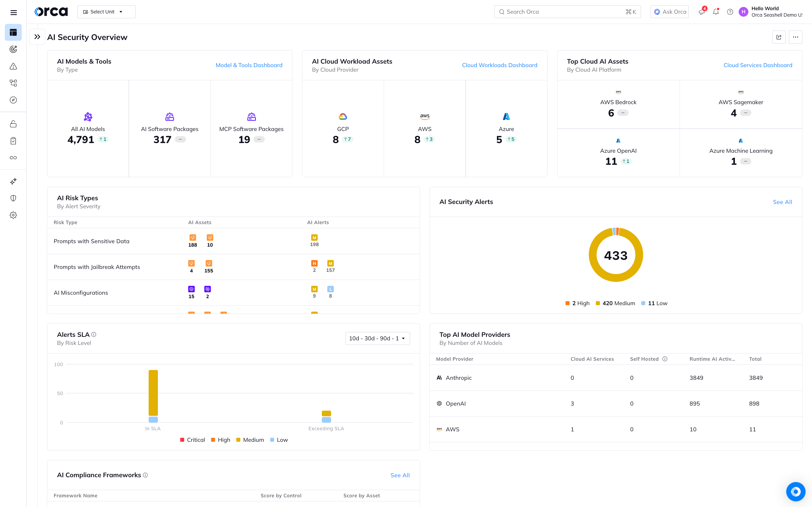The width and height of the screenshot is (812, 507).
Task: Toggle the Medium legend in Alerts SLA
Action: point(250,440)
